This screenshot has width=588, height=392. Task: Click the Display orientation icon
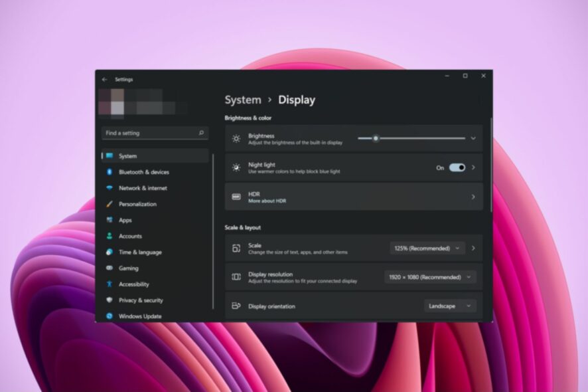(236, 306)
